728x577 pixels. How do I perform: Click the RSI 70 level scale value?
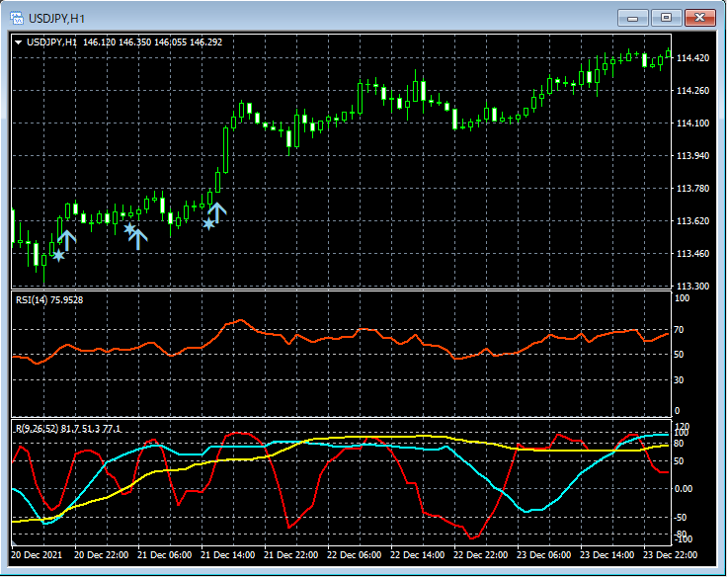(681, 330)
